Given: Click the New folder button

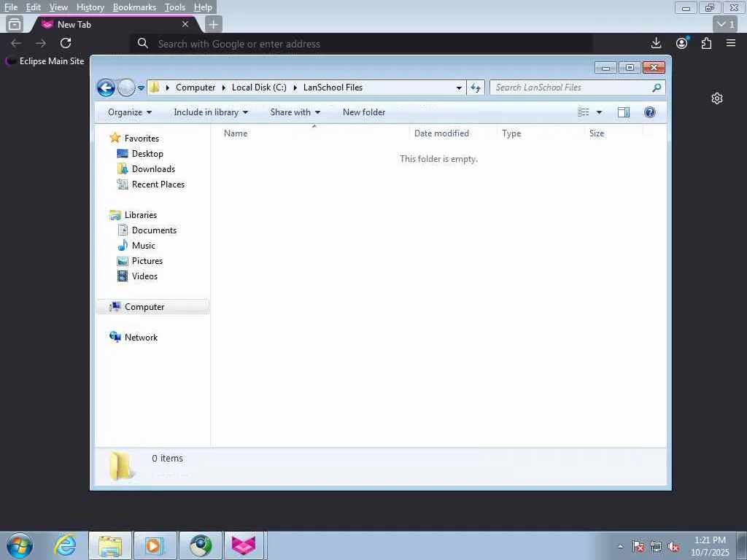Looking at the screenshot, I should (x=364, y=112).
